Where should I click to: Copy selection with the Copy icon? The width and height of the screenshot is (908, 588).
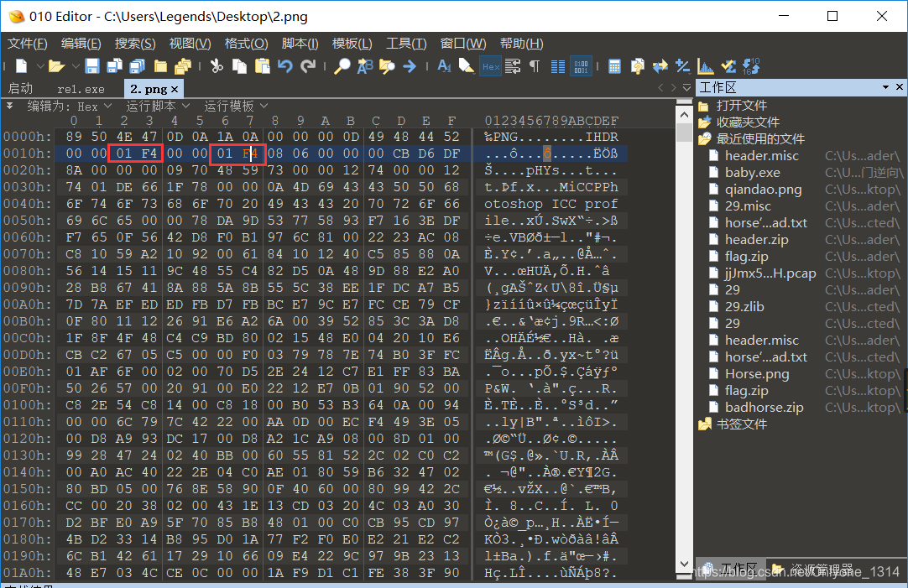click(x=239, y=66)
